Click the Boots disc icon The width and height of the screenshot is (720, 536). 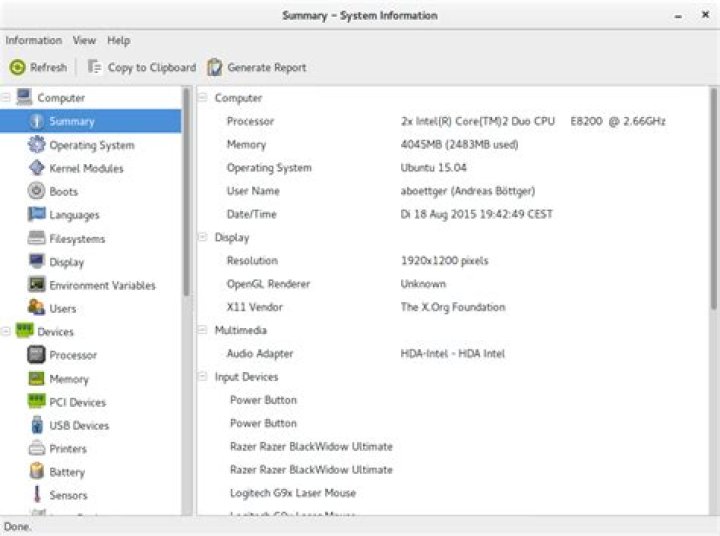[x=36, y=191]
